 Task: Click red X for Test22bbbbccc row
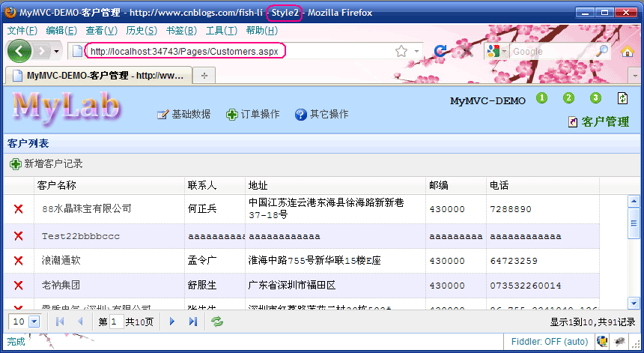(x=18, y=236)
